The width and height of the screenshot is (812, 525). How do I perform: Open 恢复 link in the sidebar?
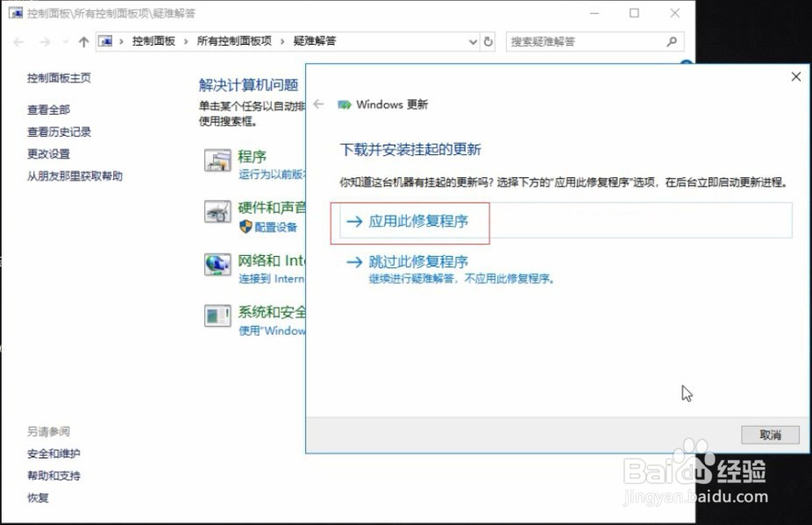pyautogui.click(x=38, y=498)
